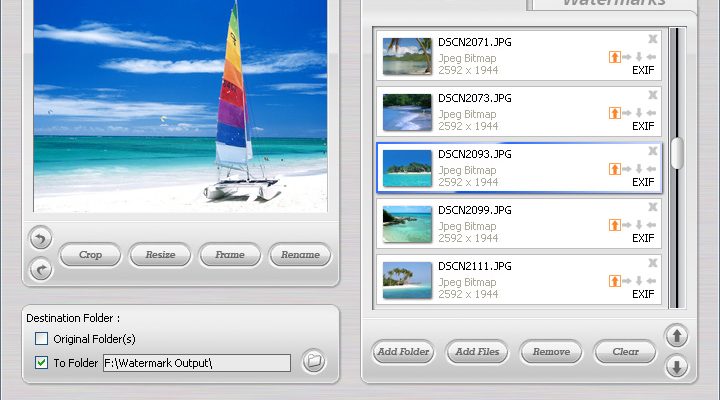Image resolution: width=720 pixels, height=400 pixels.
Task: Click down-arrow orientation icon for DSCN2073.JPG
Action: click(x=639, y=113)
